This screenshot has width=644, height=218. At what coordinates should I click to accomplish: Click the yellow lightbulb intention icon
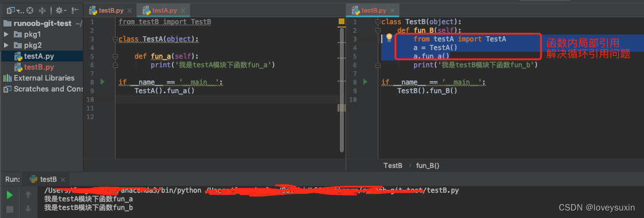(x=389, y=38)
